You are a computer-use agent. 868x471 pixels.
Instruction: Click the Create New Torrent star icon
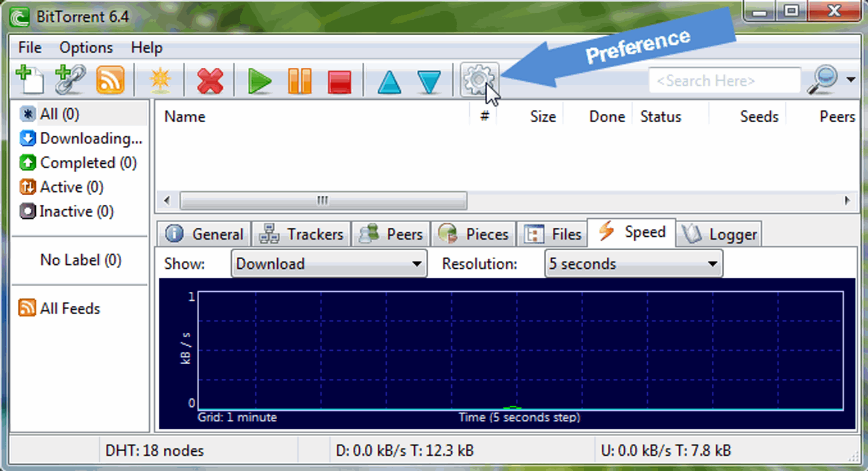(159, 81)
